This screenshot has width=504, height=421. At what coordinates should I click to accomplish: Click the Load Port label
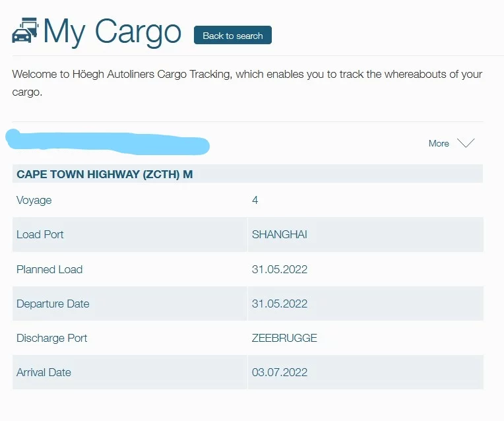pyautogui.click(x=40, y=234)
